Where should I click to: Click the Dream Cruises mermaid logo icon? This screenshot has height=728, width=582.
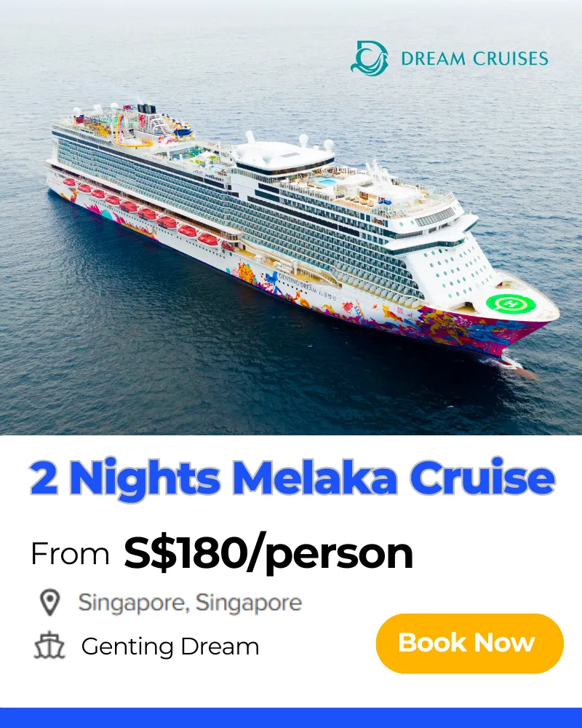click(x=369, y=58)
